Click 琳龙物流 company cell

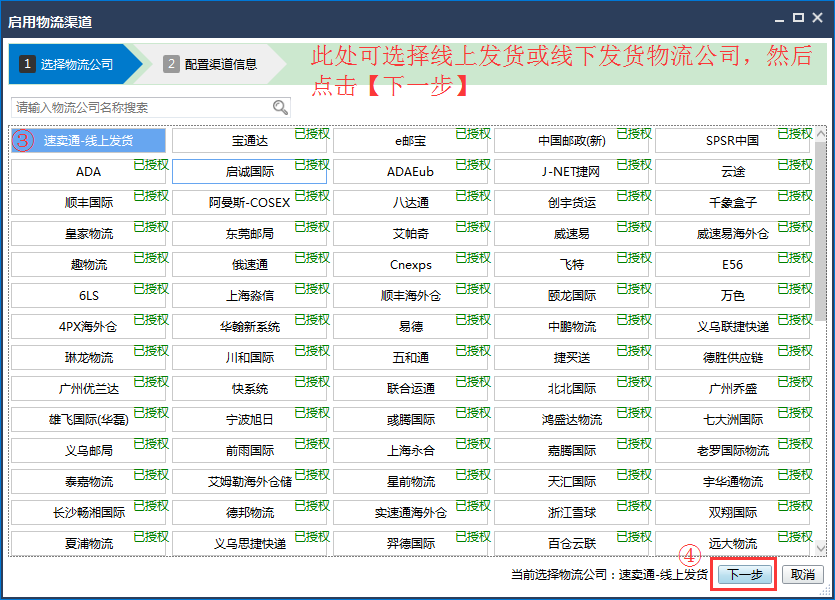click(88, 357)
